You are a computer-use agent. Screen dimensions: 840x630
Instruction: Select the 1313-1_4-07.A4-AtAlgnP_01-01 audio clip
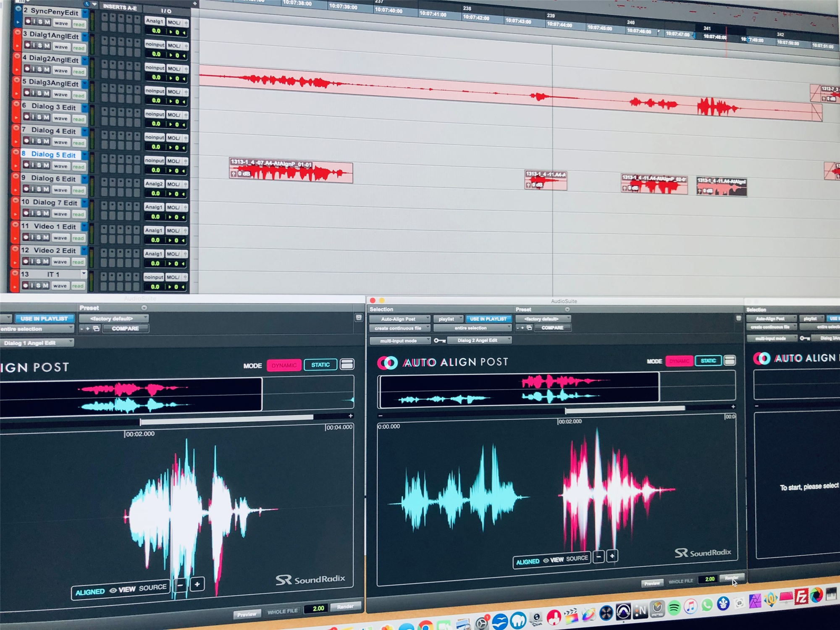pyautogui.click(x=291, y=170)
